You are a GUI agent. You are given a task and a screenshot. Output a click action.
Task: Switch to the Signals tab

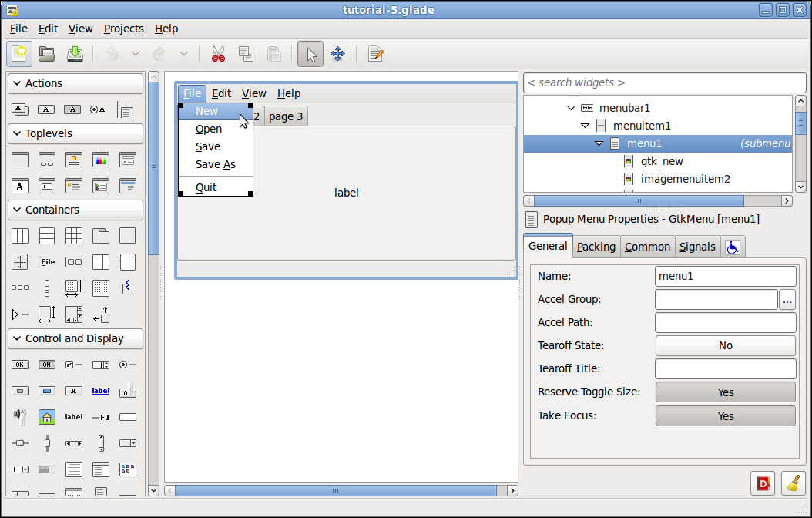(697, 247)
